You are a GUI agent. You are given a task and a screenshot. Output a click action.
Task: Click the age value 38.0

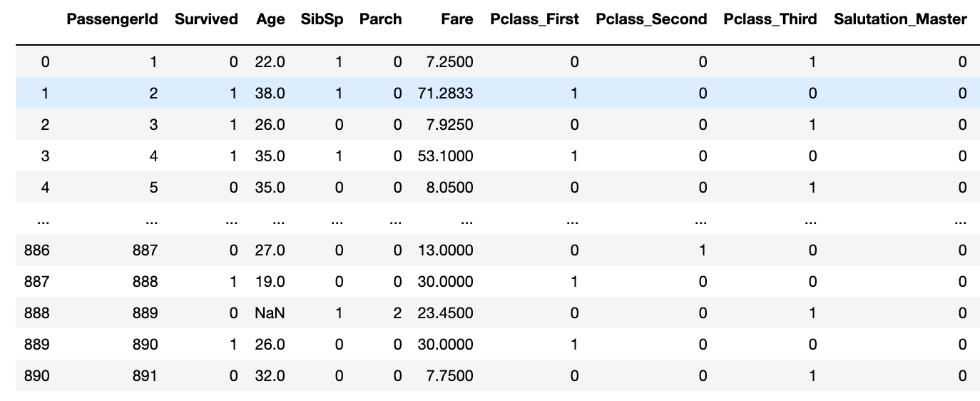(270, 93)
